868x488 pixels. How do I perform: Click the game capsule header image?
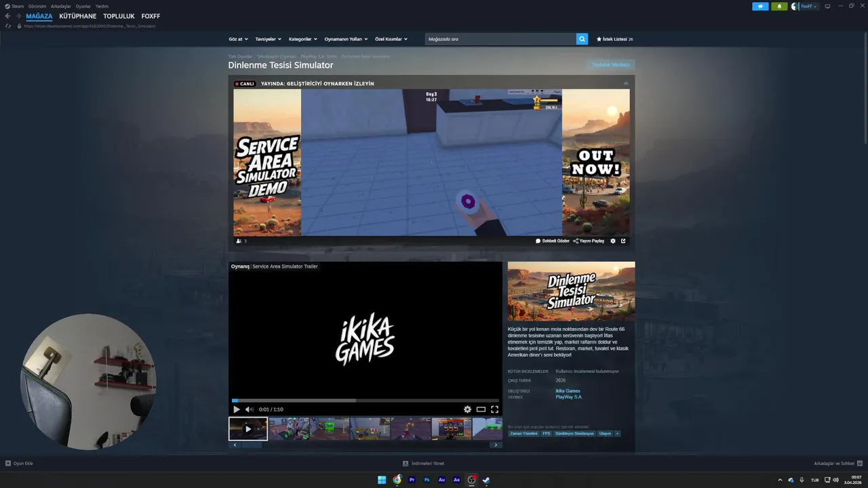point(572,291)
